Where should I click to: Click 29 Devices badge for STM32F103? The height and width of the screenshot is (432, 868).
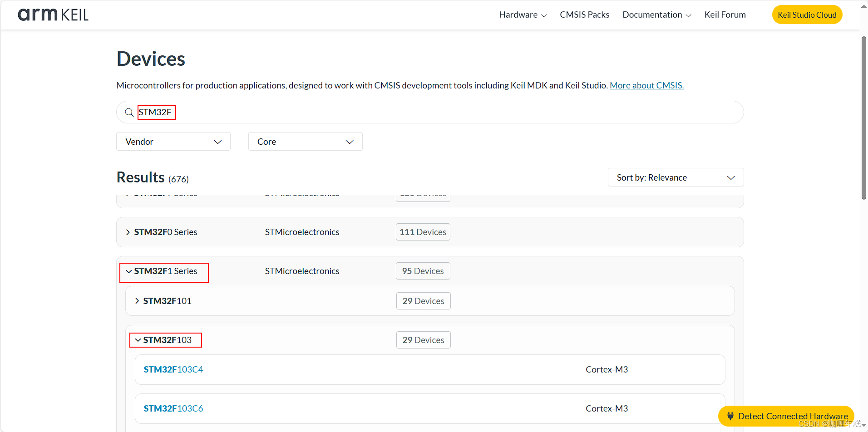tap(423, 340)
